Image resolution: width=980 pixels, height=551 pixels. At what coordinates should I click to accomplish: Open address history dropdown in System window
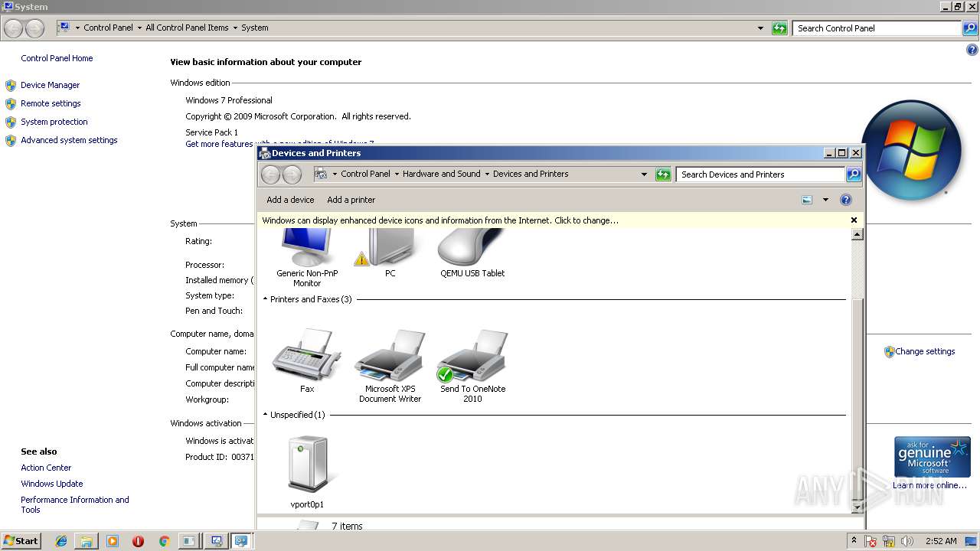(760, 28)
